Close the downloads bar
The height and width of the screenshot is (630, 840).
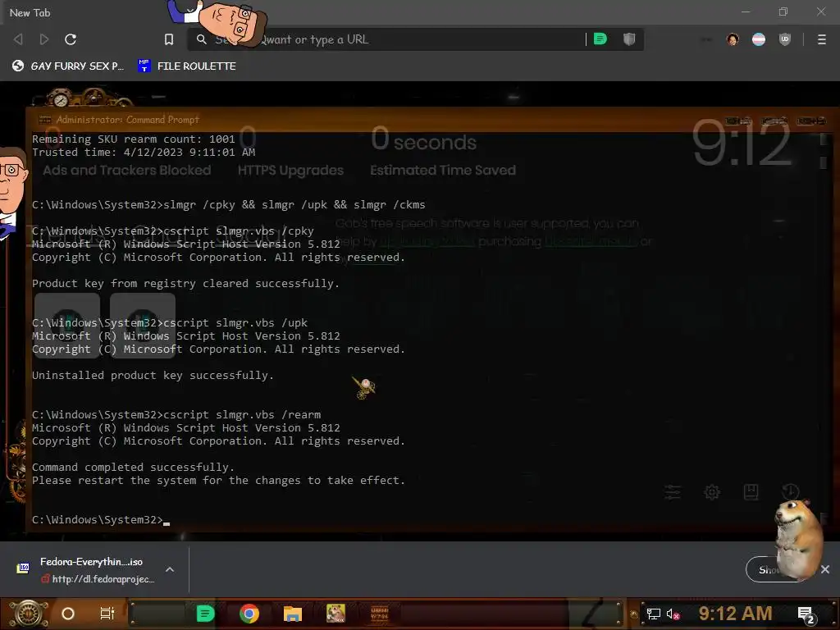click(x=825, y=569)
